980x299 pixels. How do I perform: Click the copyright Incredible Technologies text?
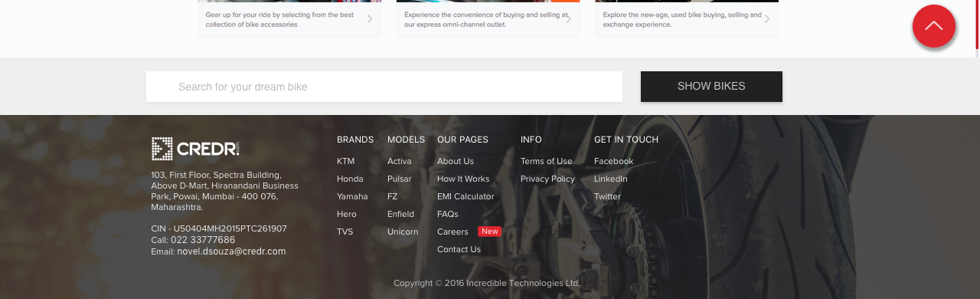coord(487,283)
